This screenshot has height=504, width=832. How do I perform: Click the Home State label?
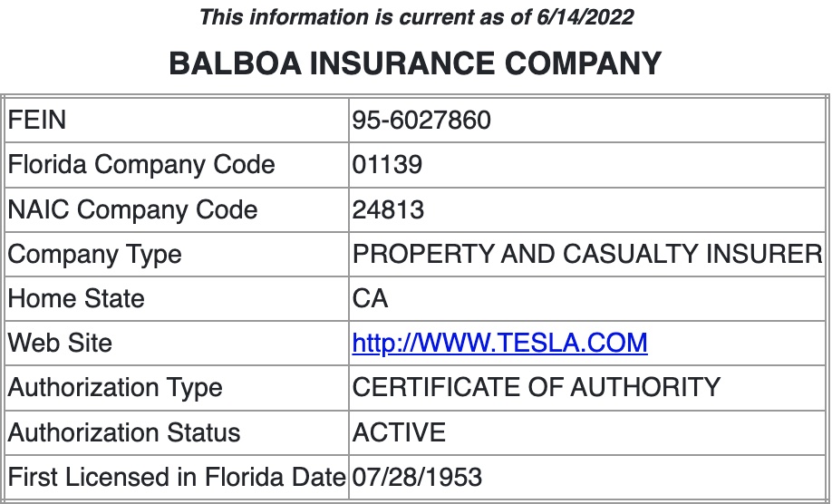coord(76,298)
